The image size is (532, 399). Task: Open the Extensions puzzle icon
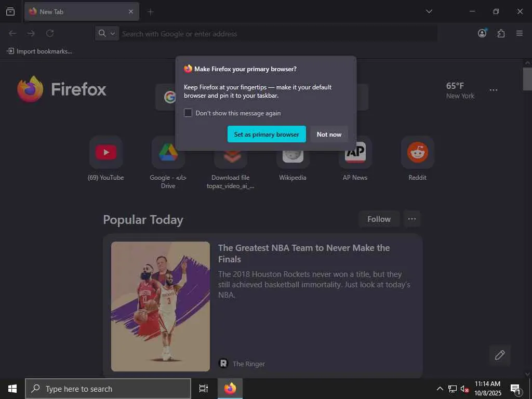click(x=501, y=33)
